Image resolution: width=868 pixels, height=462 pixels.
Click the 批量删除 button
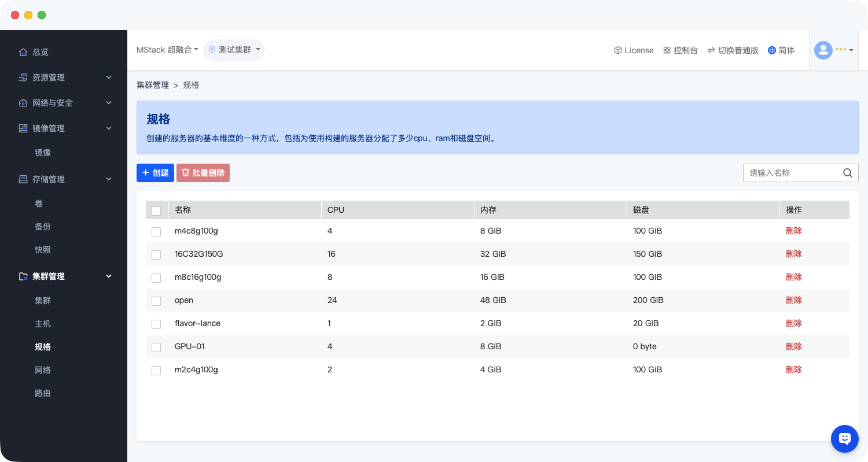pos(203,173)
